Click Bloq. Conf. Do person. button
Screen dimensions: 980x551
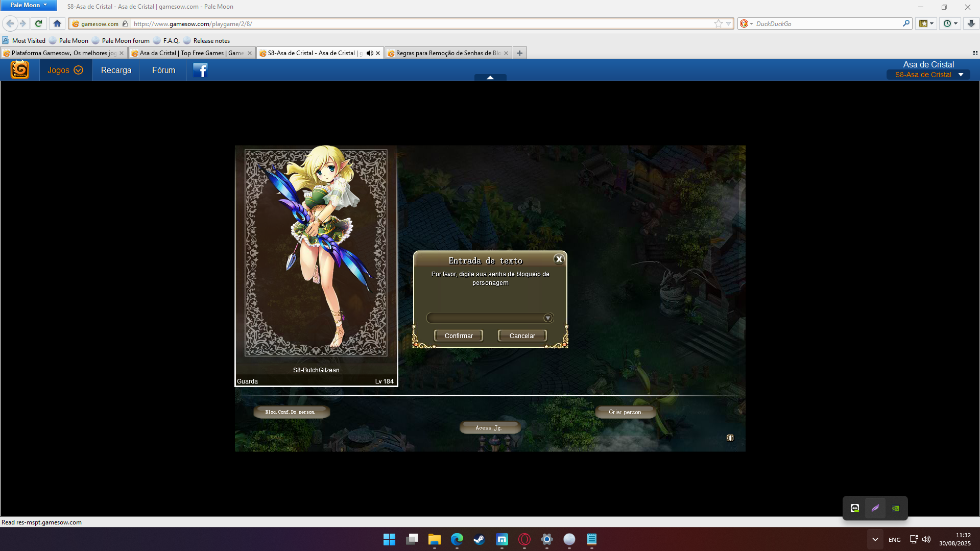point(291,412)
